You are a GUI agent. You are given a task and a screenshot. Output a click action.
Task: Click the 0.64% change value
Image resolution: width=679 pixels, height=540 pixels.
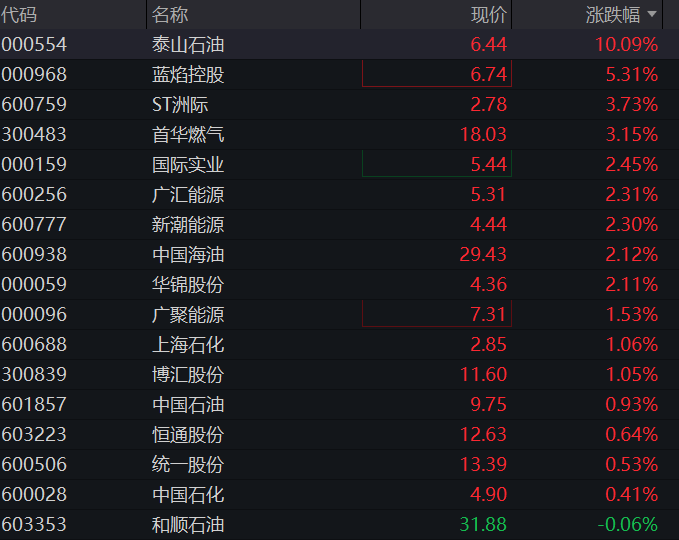632,434
